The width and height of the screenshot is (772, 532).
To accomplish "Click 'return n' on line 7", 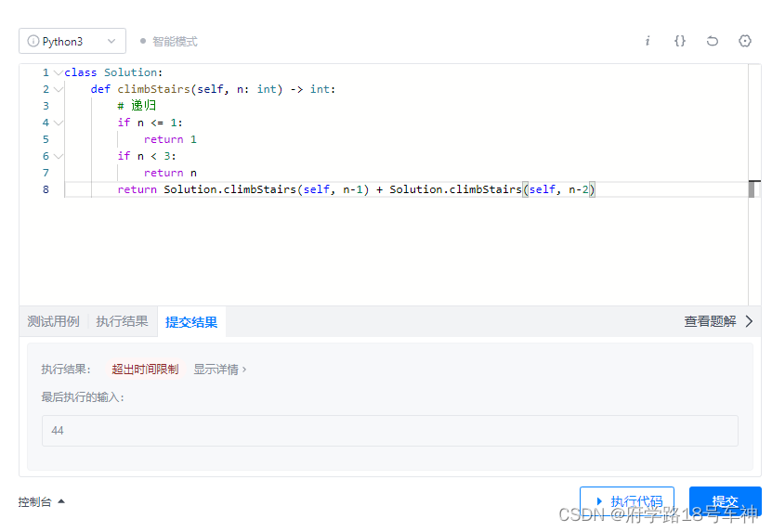I will [170, 173].
